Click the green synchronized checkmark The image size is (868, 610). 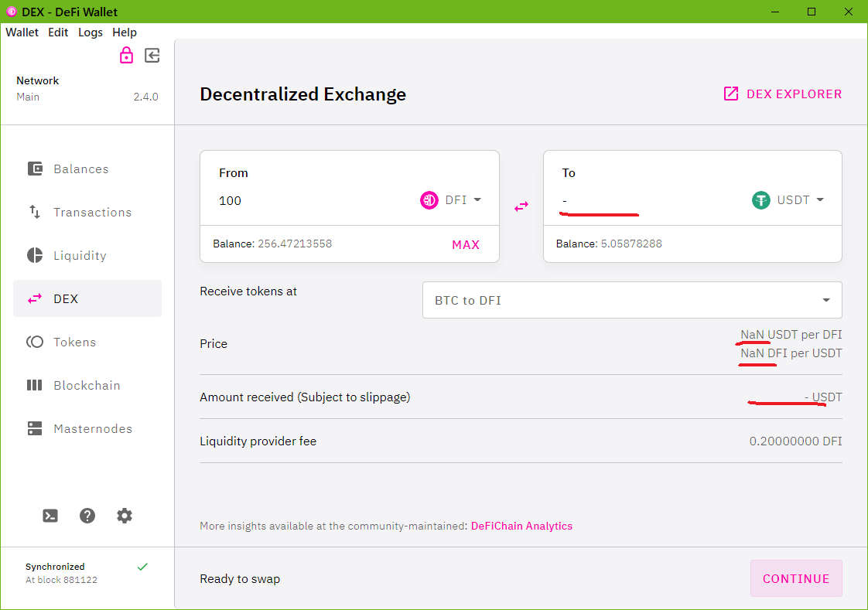pos(142,567)
